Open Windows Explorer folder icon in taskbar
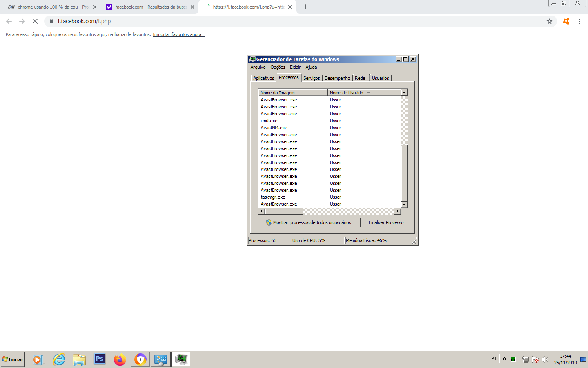Image resolution: width=588 pixels, height=368 pixels. pos(79,359)
